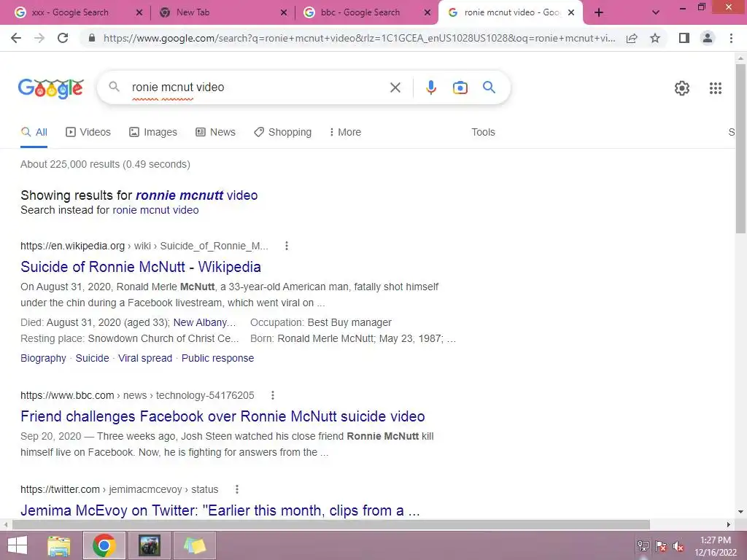Open File Explorer from the taskbar

[59, 545]
